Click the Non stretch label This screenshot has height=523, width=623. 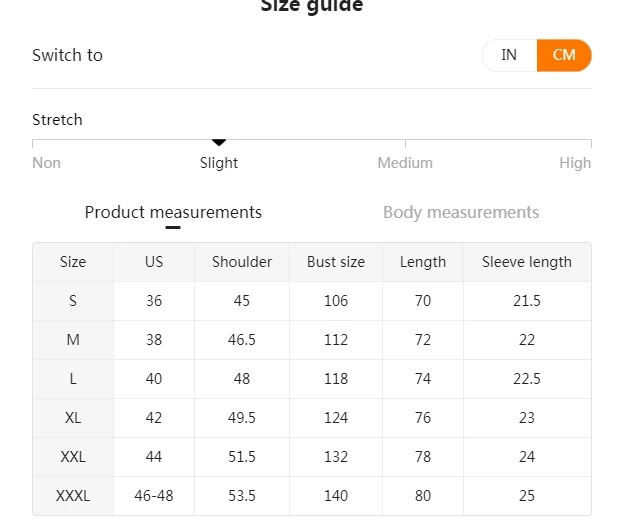point(47,163)
